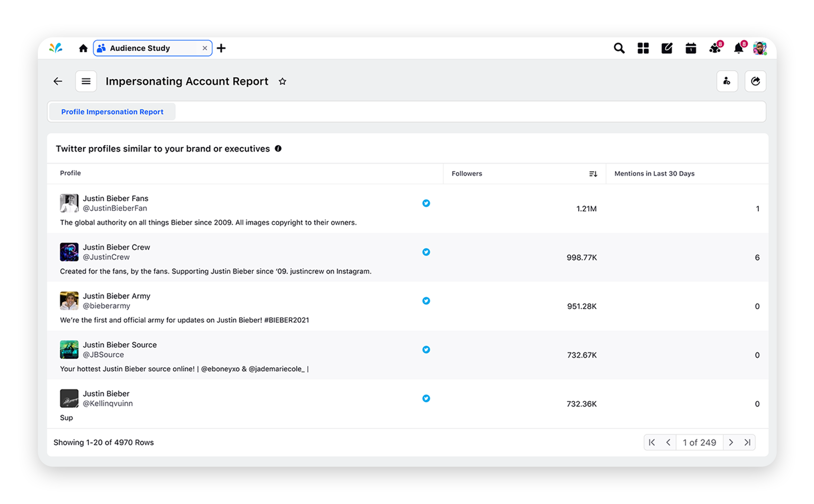Go to the next page of results
Viewport: 814px width, 504px height.
click(731, 442)
